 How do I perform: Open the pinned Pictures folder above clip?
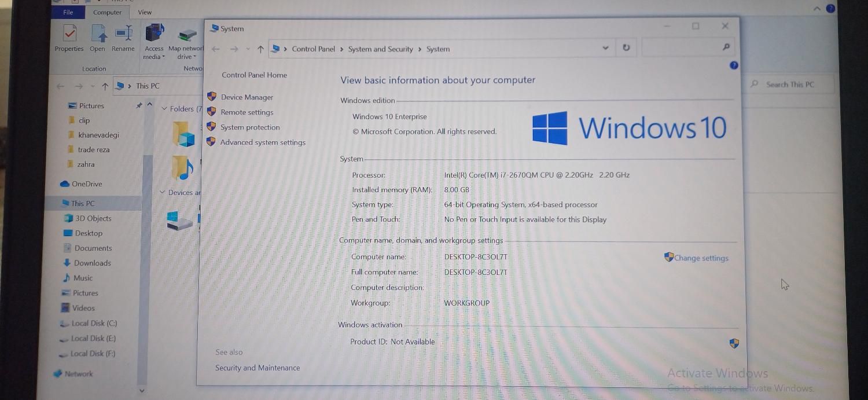(86, 106)
